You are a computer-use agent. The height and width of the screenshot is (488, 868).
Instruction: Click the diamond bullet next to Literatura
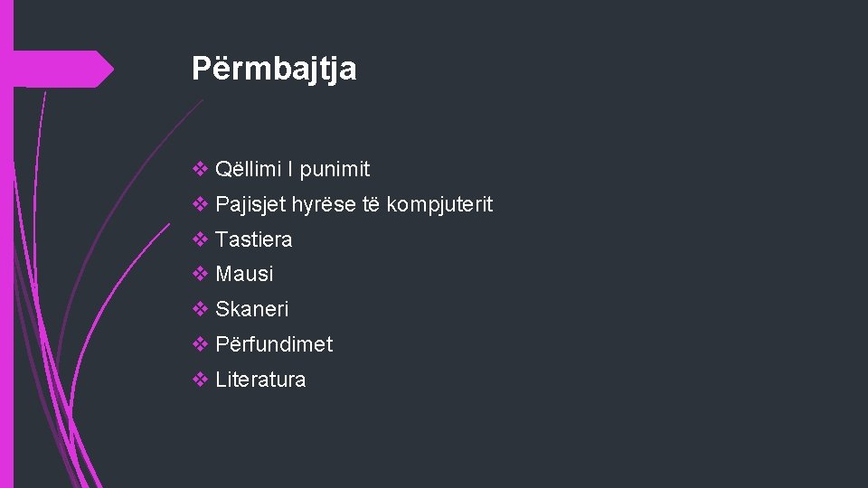pyautogui.click(x=201, y=380)
